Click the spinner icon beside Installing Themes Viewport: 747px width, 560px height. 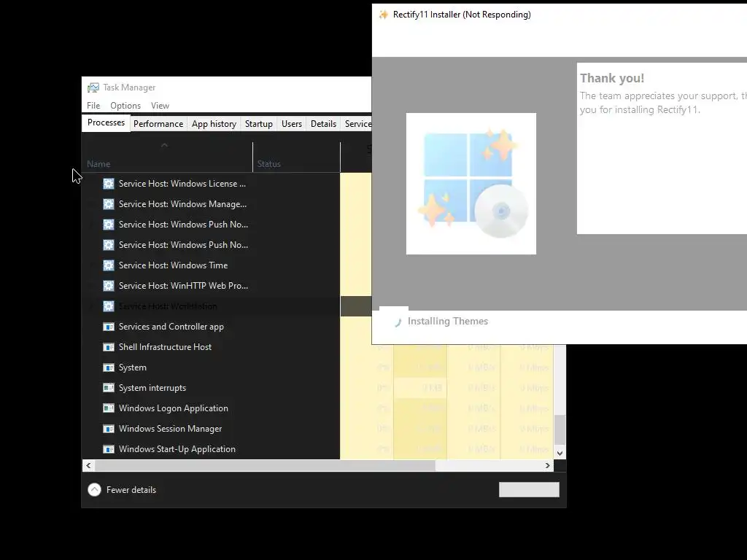pyautogui.click(x=398, y=322)
